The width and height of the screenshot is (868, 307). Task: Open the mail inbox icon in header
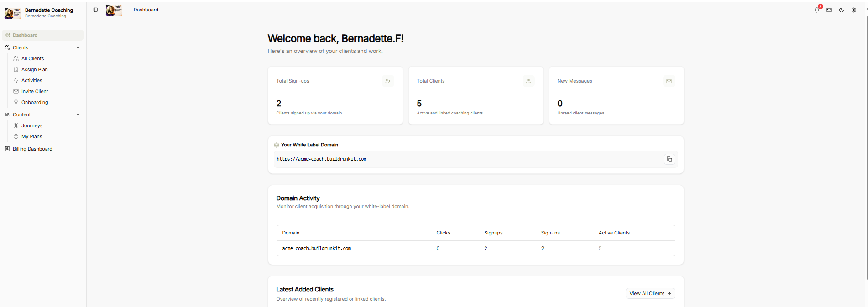829,10
